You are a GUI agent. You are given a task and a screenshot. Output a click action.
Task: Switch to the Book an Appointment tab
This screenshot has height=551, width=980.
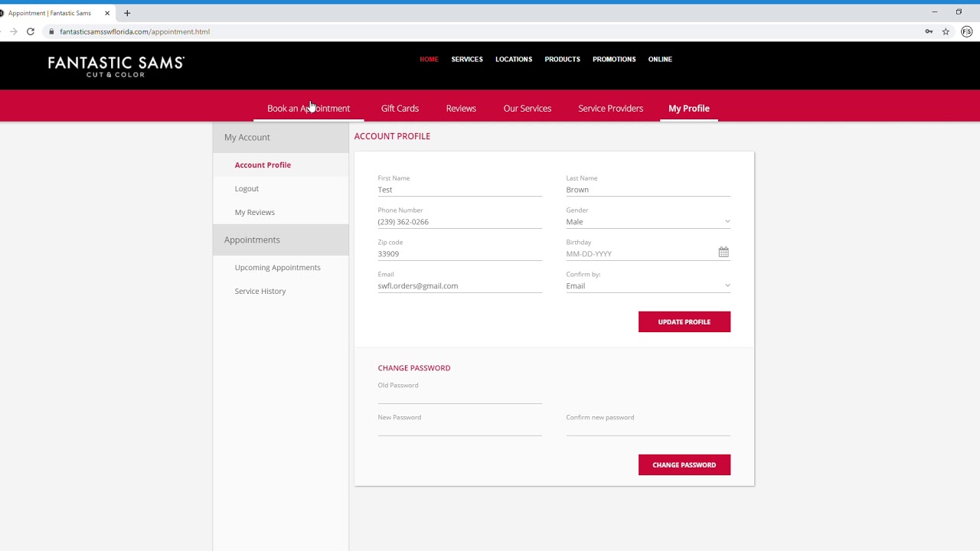(x=309, y=109)
